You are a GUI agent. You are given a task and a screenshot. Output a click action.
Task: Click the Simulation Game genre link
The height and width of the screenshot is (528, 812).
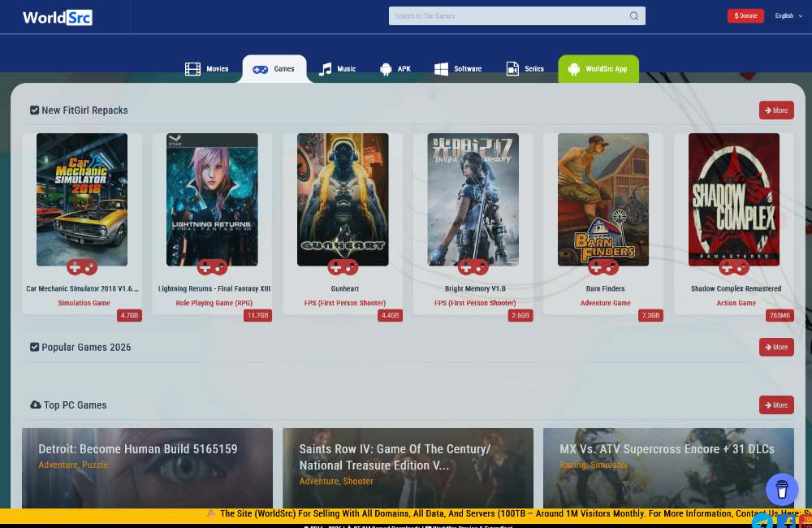click(84, 303)
